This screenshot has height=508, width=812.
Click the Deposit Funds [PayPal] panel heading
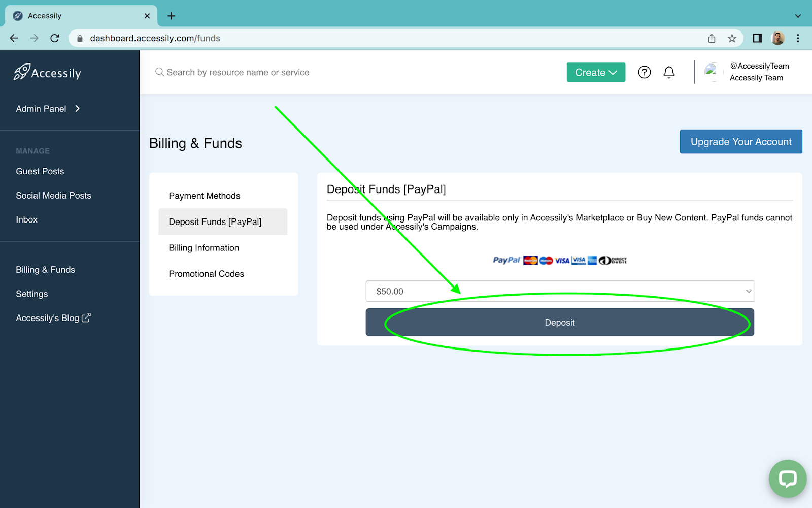pos(386,189)
